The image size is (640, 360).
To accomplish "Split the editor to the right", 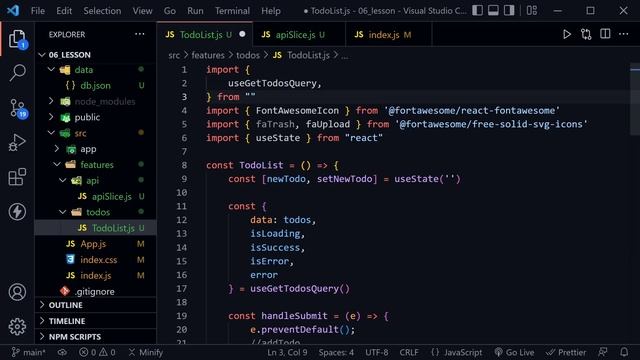I will tap(605, 34).
